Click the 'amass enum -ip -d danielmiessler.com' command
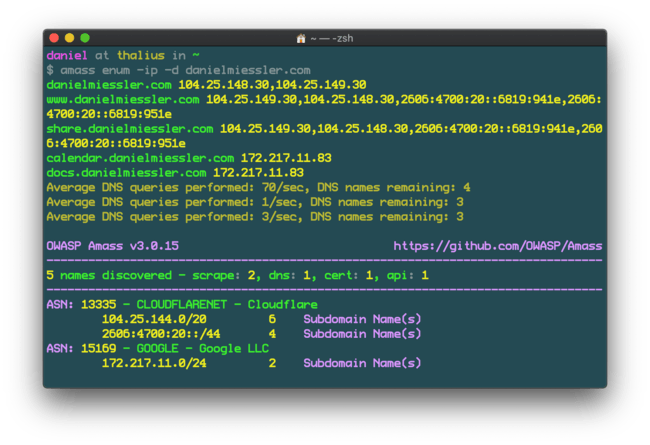 (185, 70)
